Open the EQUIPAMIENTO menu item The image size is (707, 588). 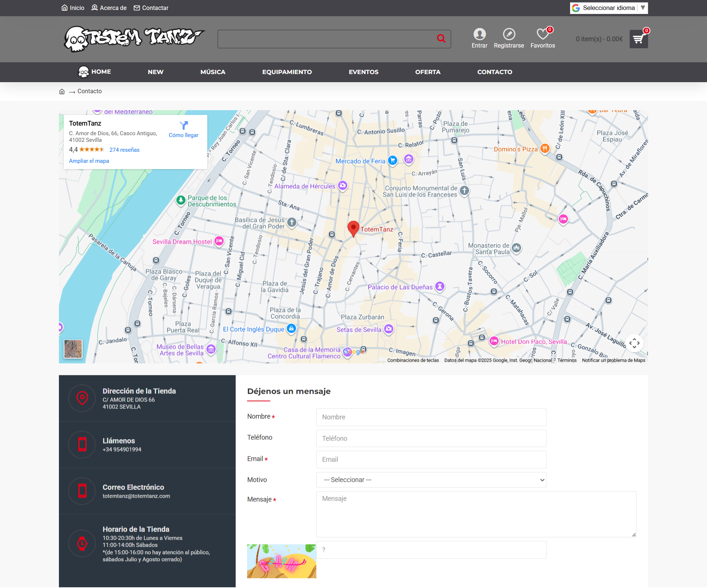[x=287, y=72]
